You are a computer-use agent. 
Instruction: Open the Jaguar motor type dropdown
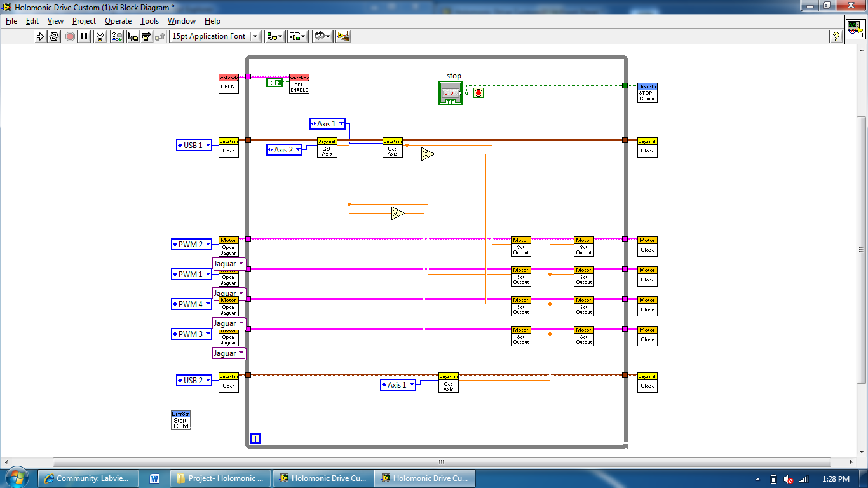242,263
